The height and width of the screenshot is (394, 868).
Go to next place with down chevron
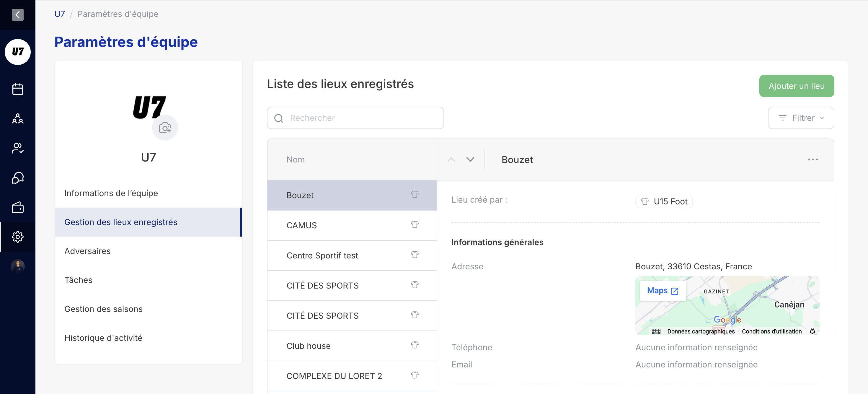pos(470,159)
